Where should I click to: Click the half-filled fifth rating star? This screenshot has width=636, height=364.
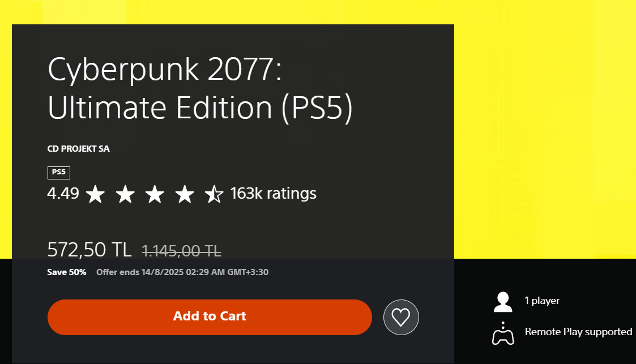pos(214,194)
